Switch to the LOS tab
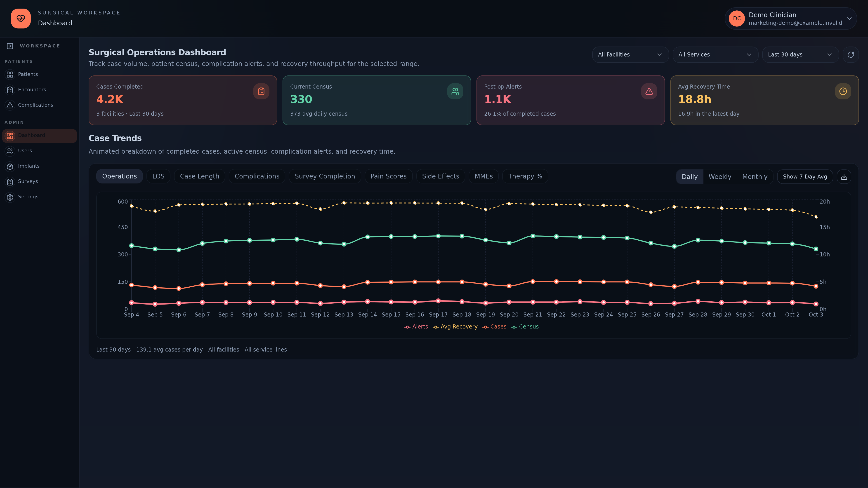Viewport: 868px width, 488px height. pyautogui.click(x=158, y=176)
